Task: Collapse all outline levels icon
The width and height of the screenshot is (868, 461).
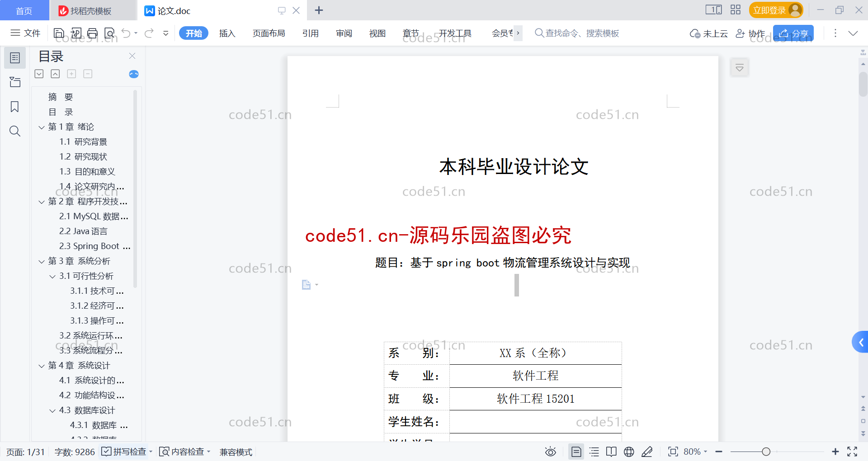Action: [55, 74]
